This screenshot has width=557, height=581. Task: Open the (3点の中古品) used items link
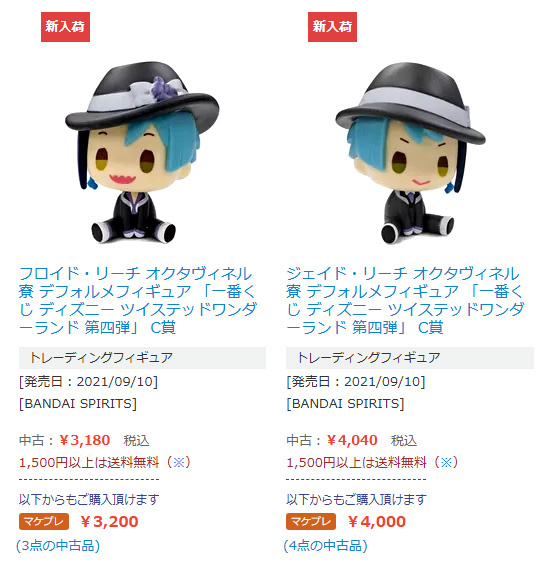(58, 546)
